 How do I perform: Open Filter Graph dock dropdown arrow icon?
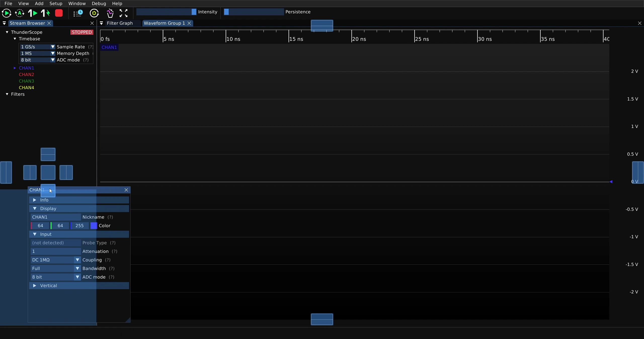click(101, 23)
